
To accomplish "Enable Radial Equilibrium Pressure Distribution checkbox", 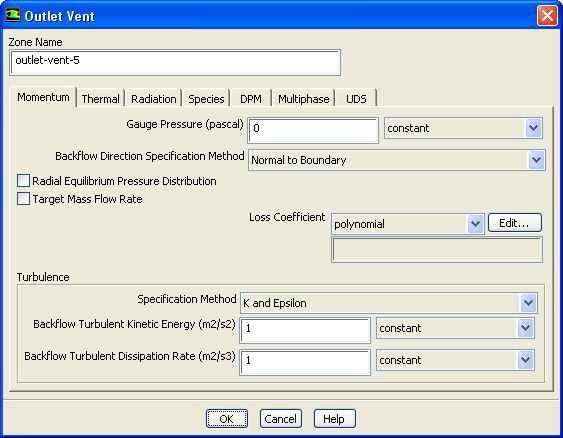I will (23, 181).
